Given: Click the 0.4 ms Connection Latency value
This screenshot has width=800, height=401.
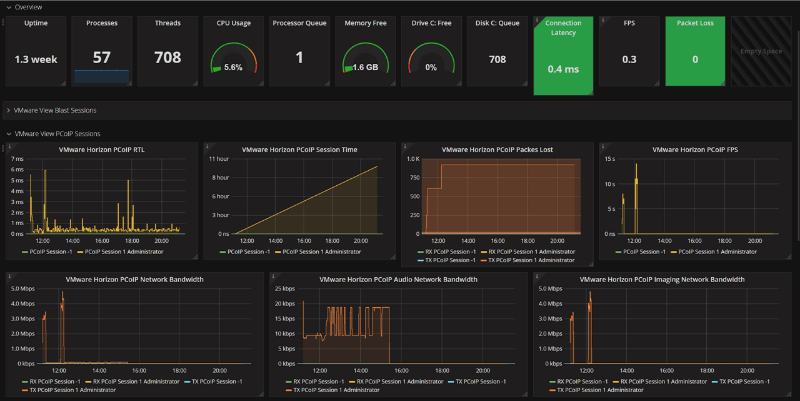Looking at the screenshot, I should 563,69.
